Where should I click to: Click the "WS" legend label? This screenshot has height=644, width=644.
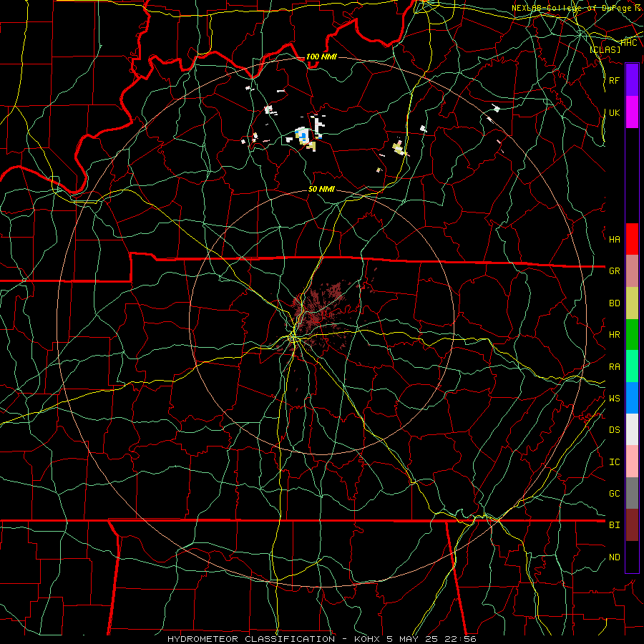615,398
